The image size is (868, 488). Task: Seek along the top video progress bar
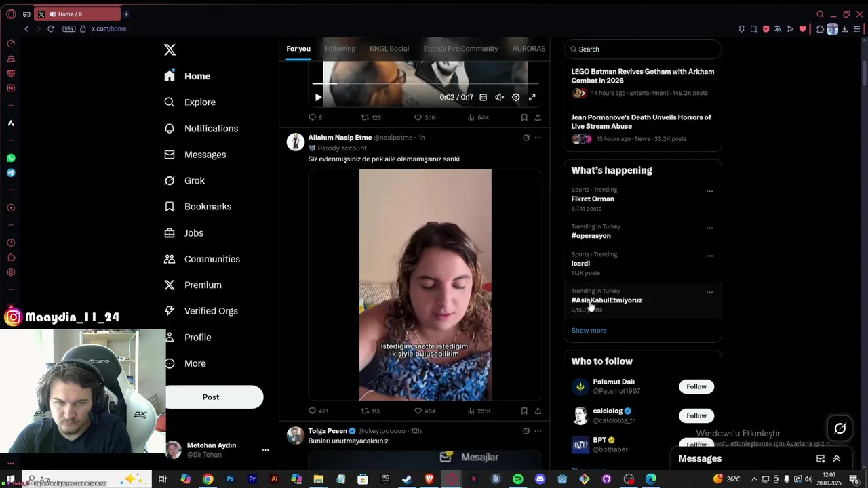tap(425, 83)
